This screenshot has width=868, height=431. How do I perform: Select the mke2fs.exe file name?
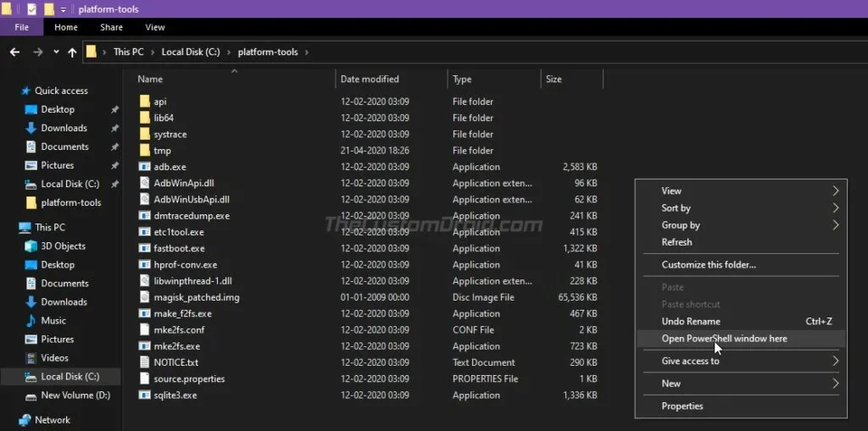click(x=176, y=346)
